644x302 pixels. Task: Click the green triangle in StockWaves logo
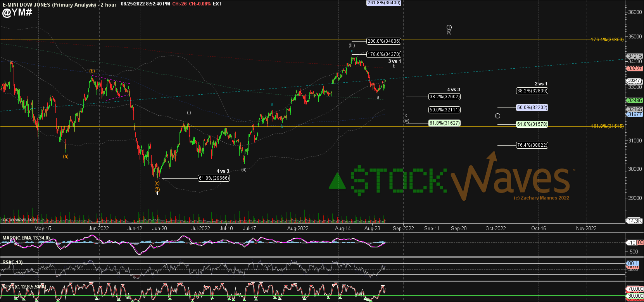point(337,181)
